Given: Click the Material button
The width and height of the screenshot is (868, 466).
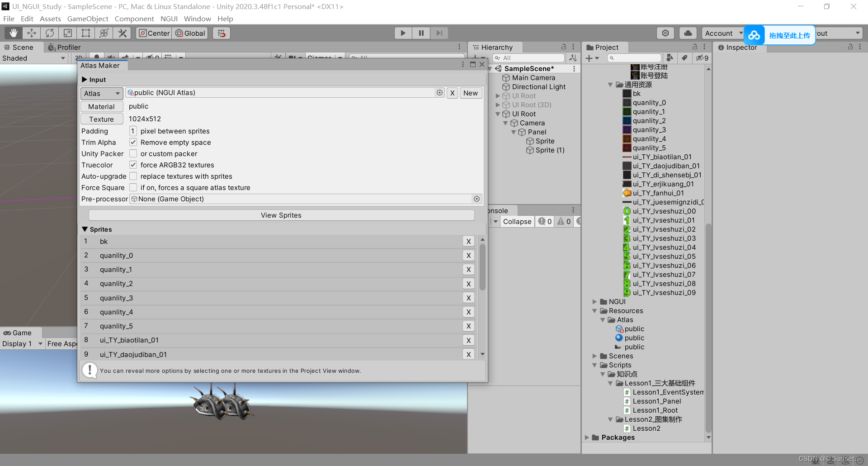Looking at the screenshot, I should [102, 106].
